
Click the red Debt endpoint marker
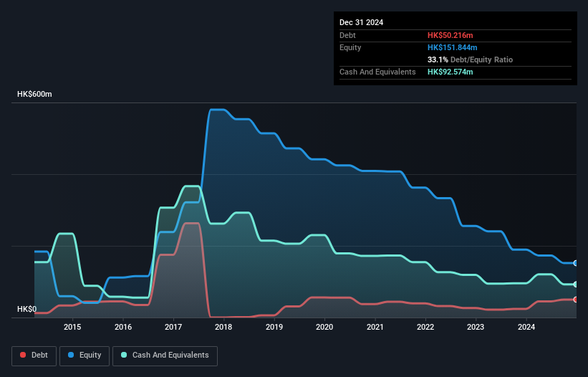(x=576, y=300)
